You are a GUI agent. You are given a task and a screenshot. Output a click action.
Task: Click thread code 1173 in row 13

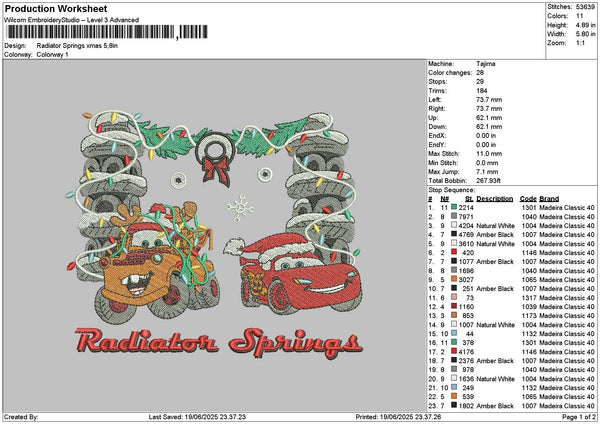tap(529, 316)
